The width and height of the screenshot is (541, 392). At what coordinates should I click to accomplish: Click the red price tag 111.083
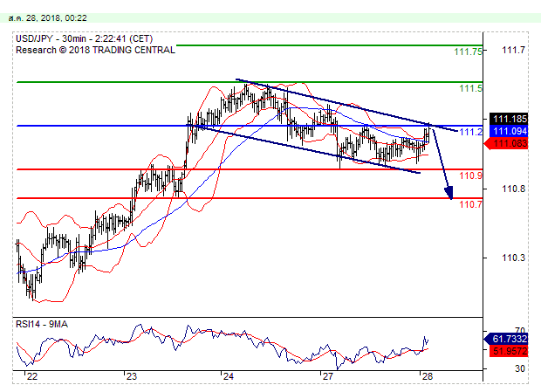pos(506,143)
